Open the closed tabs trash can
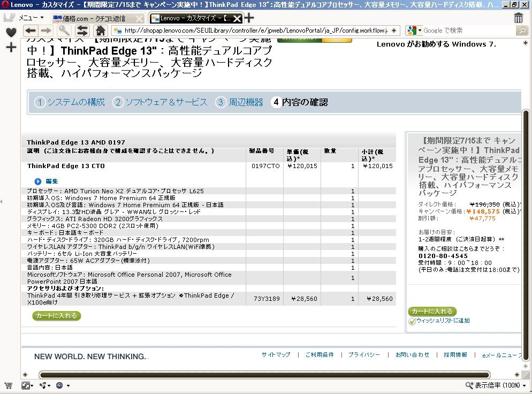The image size is (532, 394). pos(518,18)
